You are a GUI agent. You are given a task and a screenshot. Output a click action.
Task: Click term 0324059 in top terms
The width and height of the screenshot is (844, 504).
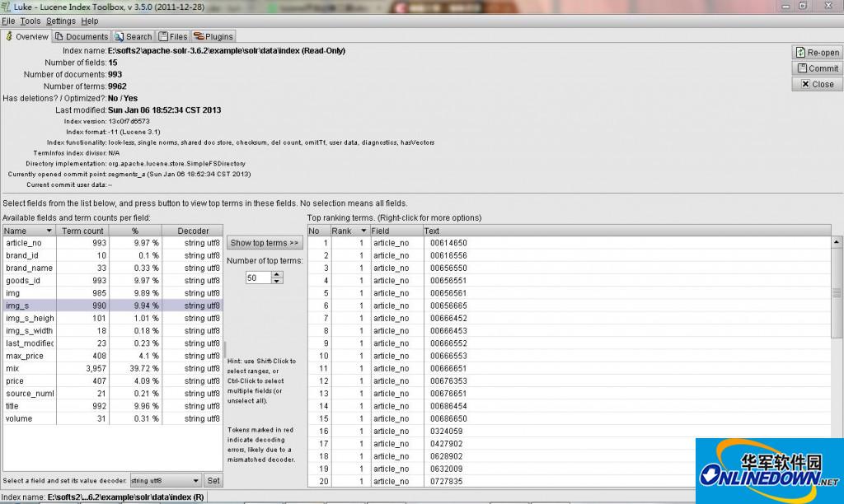446,431
